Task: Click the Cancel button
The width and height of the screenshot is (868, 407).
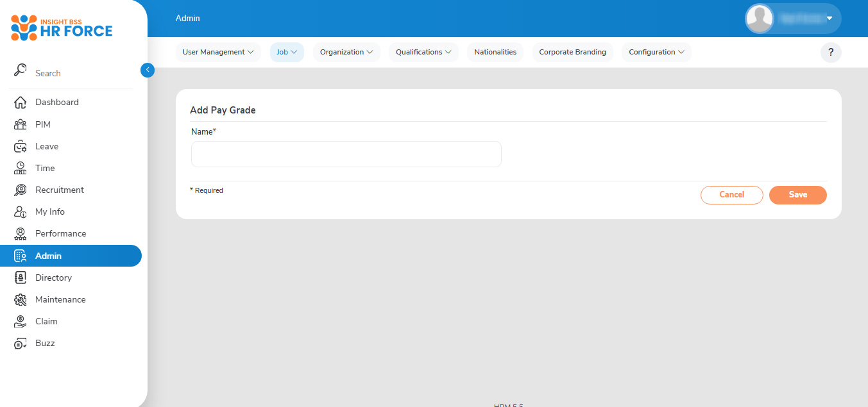Action: pos(732,195)
